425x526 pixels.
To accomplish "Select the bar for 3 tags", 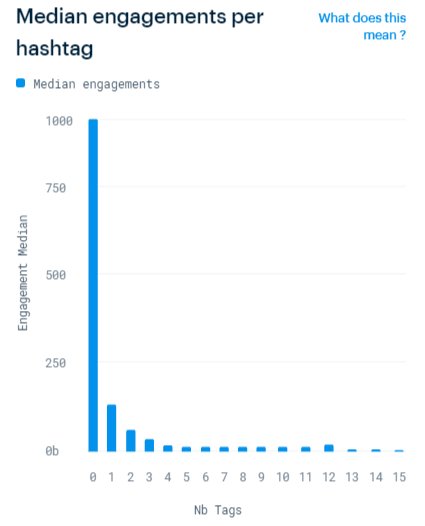I will point(149,445).
